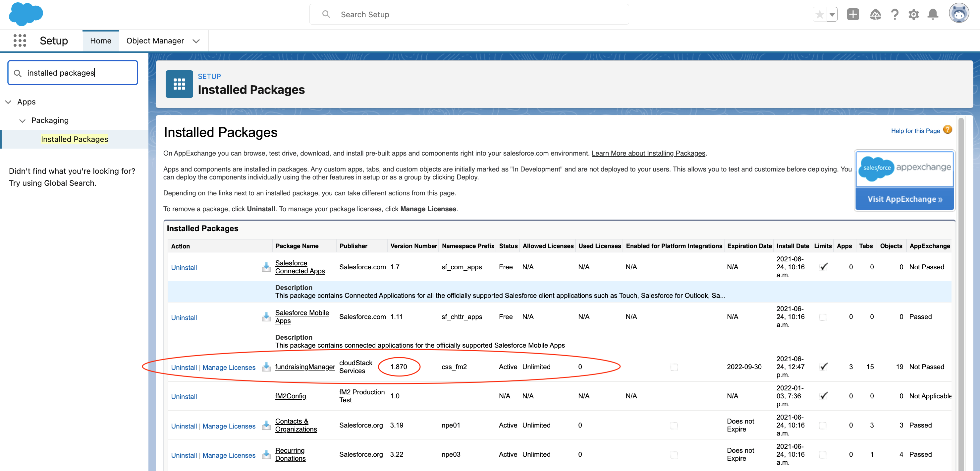The width and height of the screenshot is (980, 471).
Task: Toggle Contacts & Organizations Platform Integrations checkbox
Action: pos(674,425)
